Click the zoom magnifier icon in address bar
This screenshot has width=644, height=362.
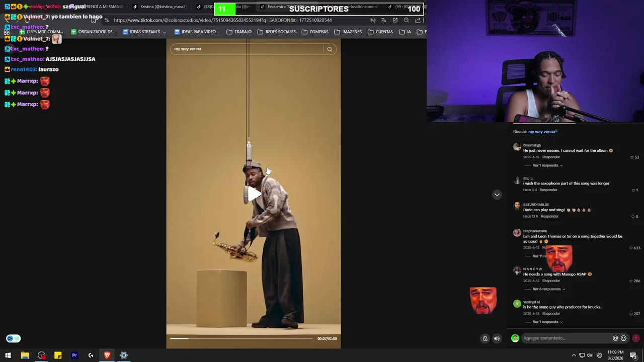(x=407, y=20)
